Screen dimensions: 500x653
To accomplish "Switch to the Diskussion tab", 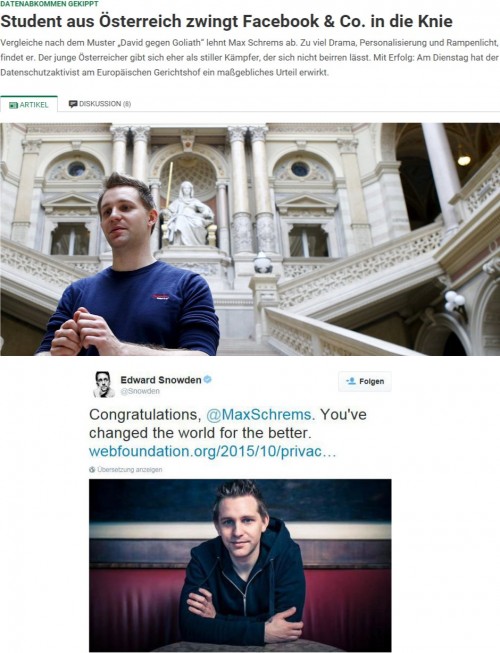I will (100, 104).
